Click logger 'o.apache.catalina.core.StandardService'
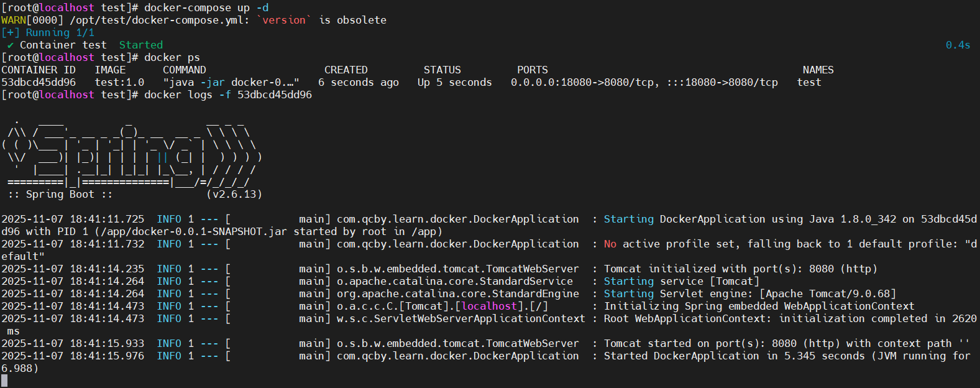This screenshot has width=980, height=388. (x=455, y=281)
